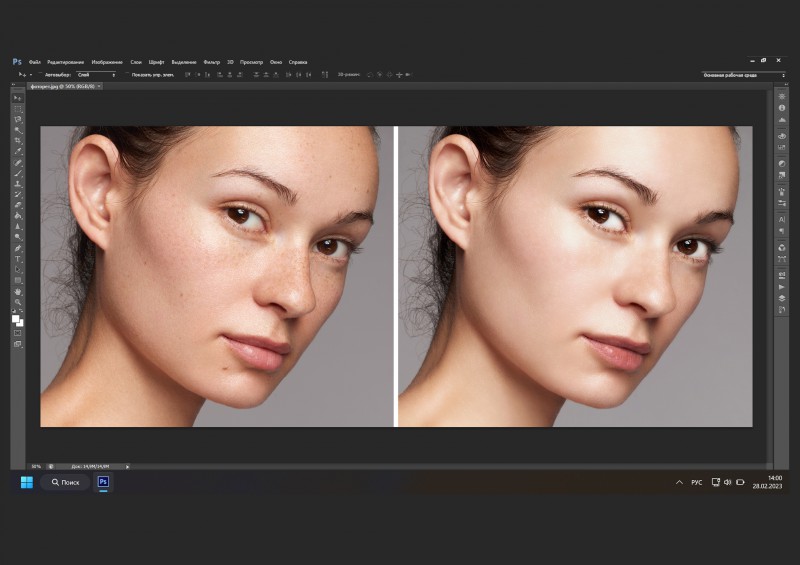800x565 pixels.
Task: Toggle Quick Mask mode icon
Action: pyautogui.click(x=17, y=333)
